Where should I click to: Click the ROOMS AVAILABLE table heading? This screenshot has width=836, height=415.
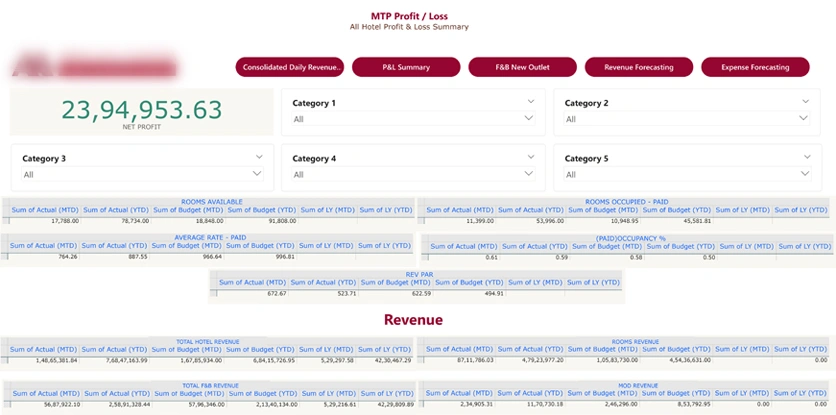(x=210, y=202)
